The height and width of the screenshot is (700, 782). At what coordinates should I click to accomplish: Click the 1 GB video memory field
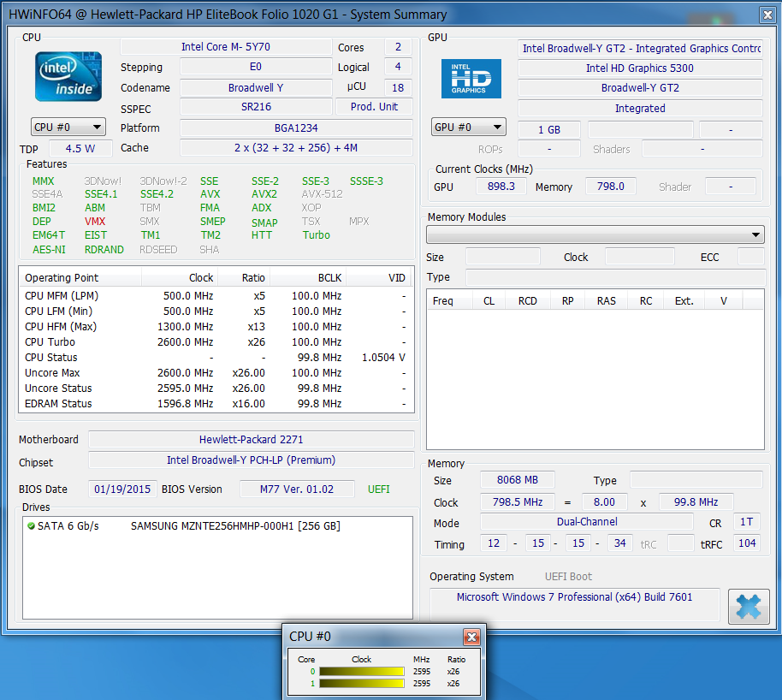(549, 130)
